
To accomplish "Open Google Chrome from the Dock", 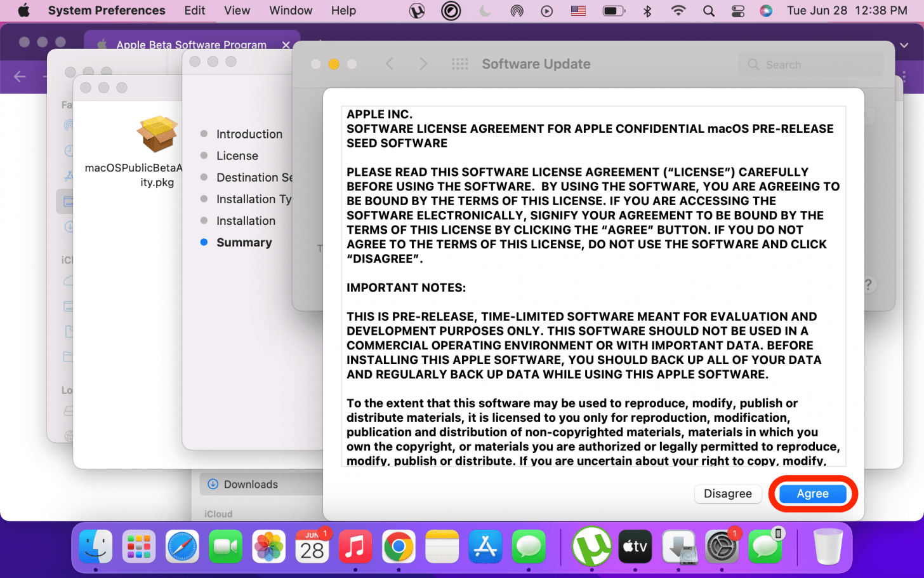I will 399,547.
